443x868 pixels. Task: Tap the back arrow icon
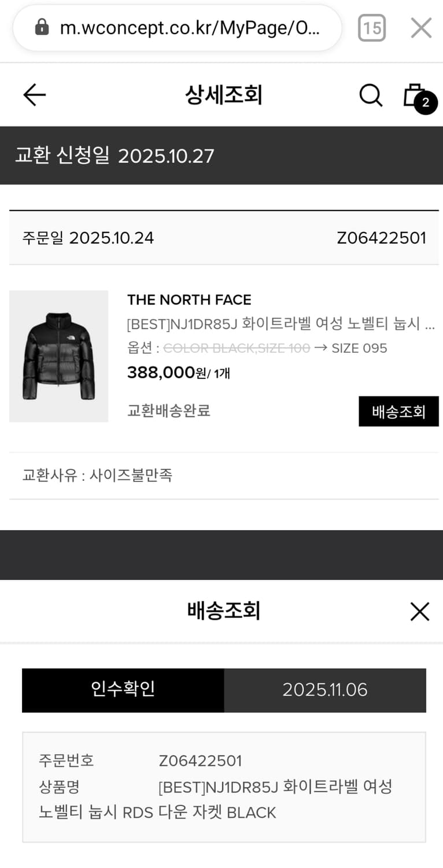click(34, 95)
